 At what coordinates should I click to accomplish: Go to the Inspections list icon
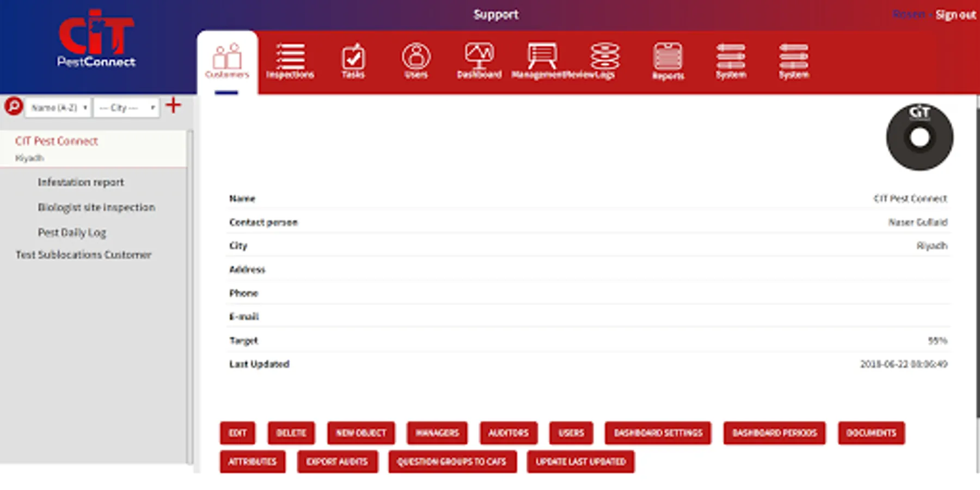(290, 56)
